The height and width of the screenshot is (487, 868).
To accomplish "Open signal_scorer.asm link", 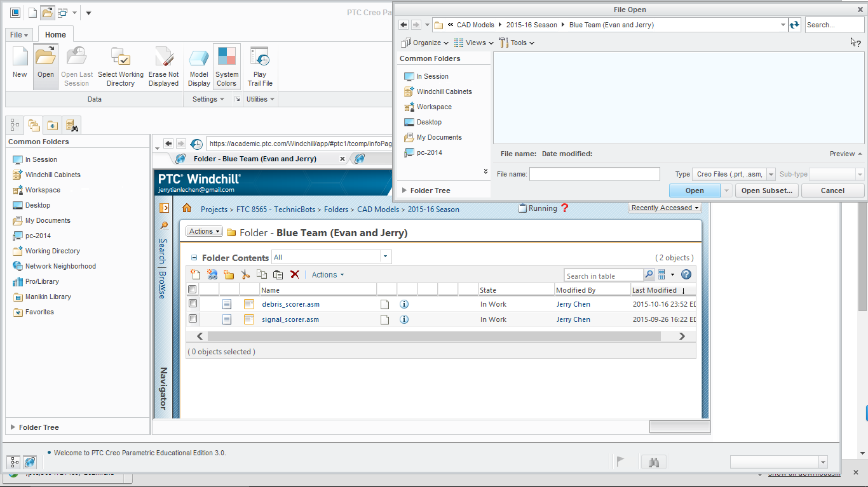I will [290, 319].
